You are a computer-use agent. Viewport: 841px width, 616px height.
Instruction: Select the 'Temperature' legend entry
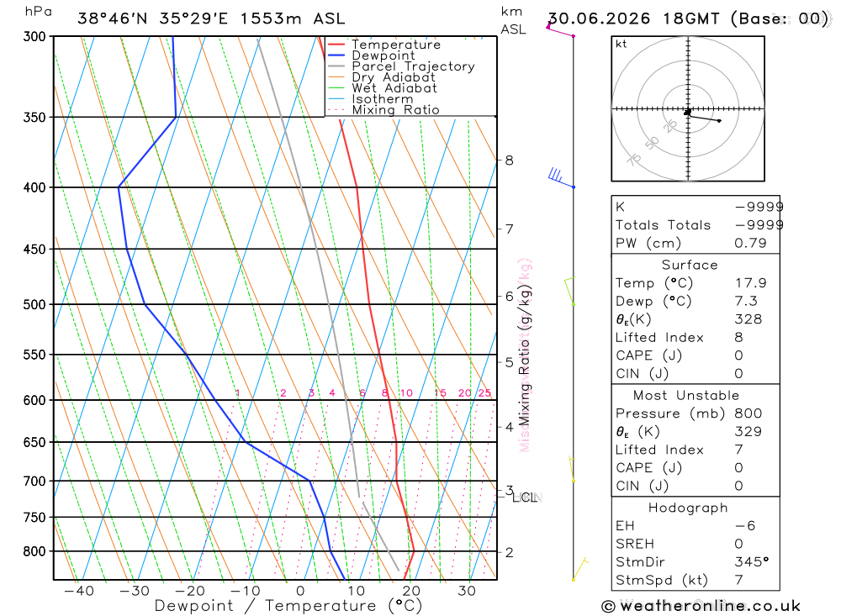[x=396, y=45]
